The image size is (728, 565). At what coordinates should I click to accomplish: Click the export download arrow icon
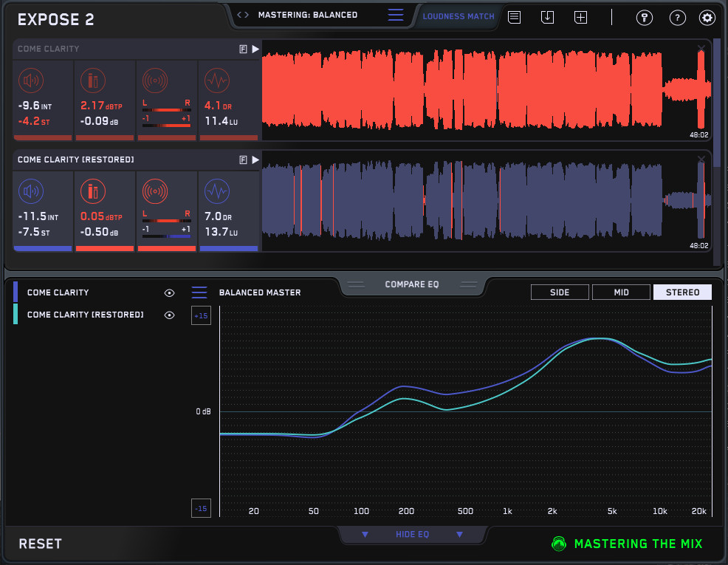[x=547, y=17]
